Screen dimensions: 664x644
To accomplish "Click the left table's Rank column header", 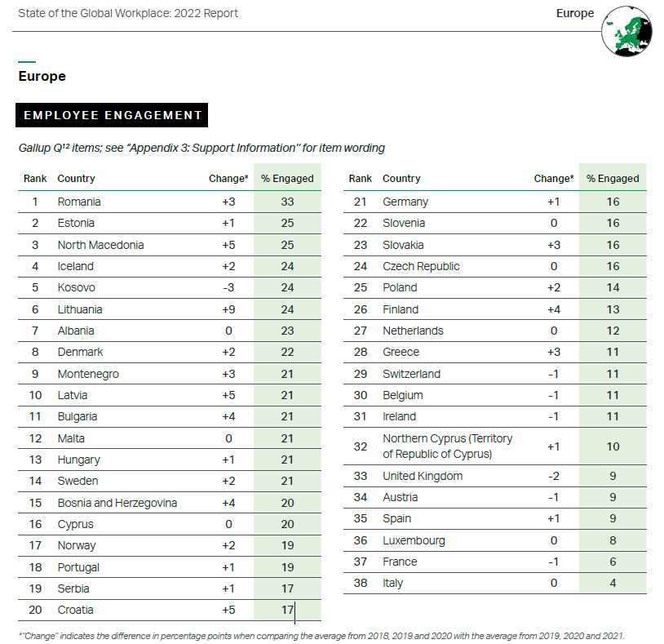I will coord(35,178).
